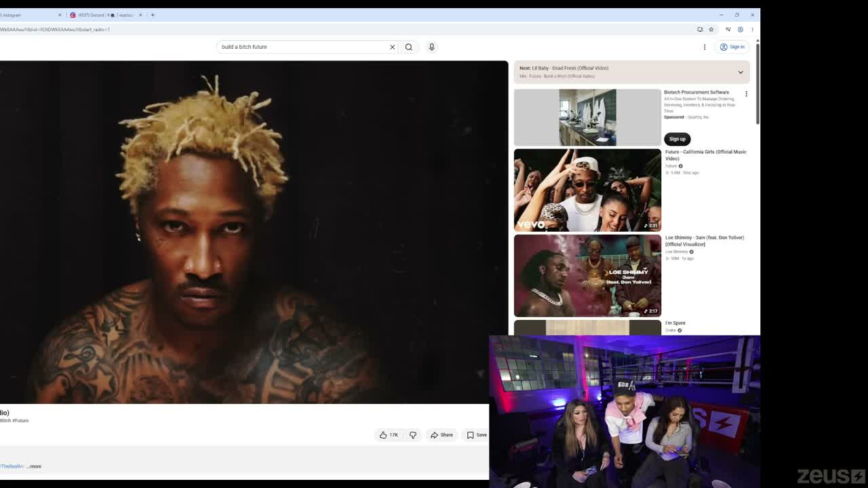Save the video to a playlist
The image size is (868, 488).
(x=477, y=435)
